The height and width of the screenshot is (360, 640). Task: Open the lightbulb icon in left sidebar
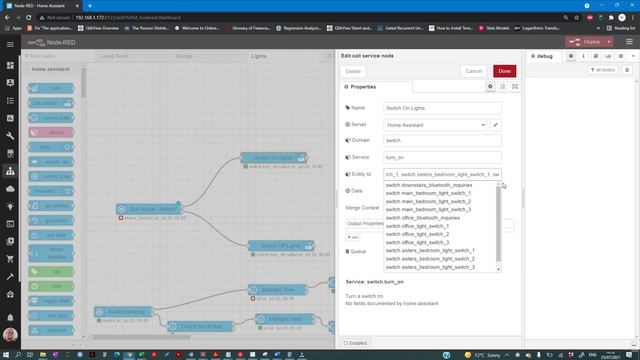(x=10, y=206)
